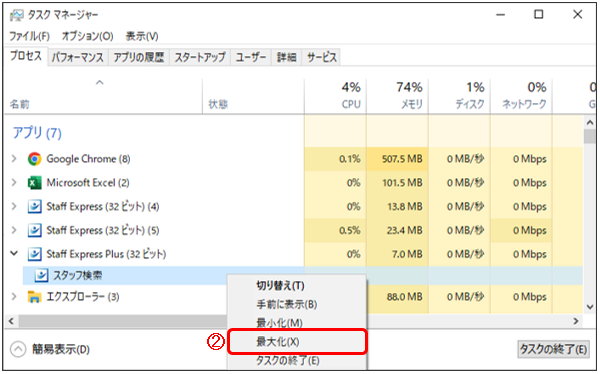
Task: Click the horizontal scrollbar right arrow
Action: point(576,321)
